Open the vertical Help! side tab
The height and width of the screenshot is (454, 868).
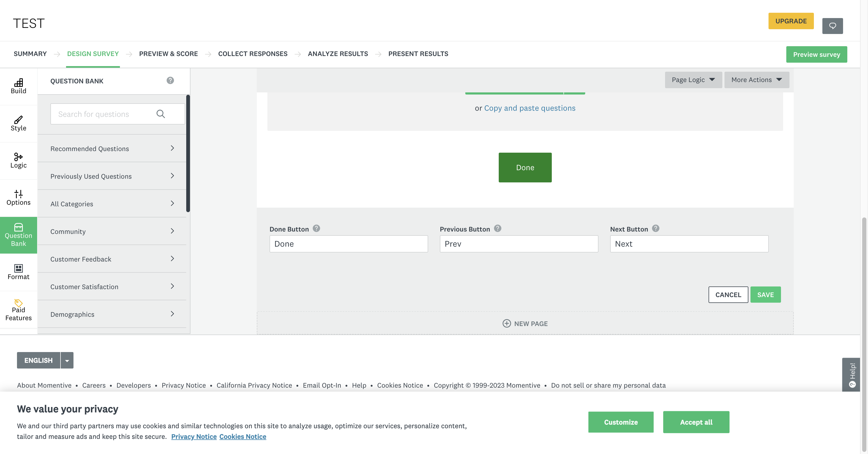[851, 374]
